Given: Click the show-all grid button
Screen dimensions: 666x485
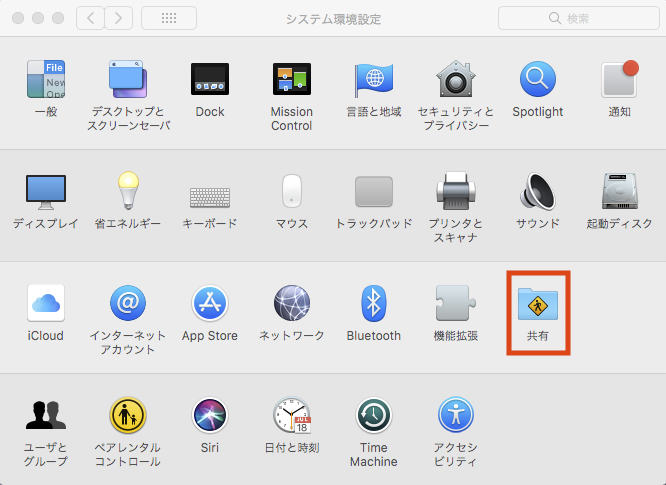Looking at the screenshot, I should click(169, 18).
